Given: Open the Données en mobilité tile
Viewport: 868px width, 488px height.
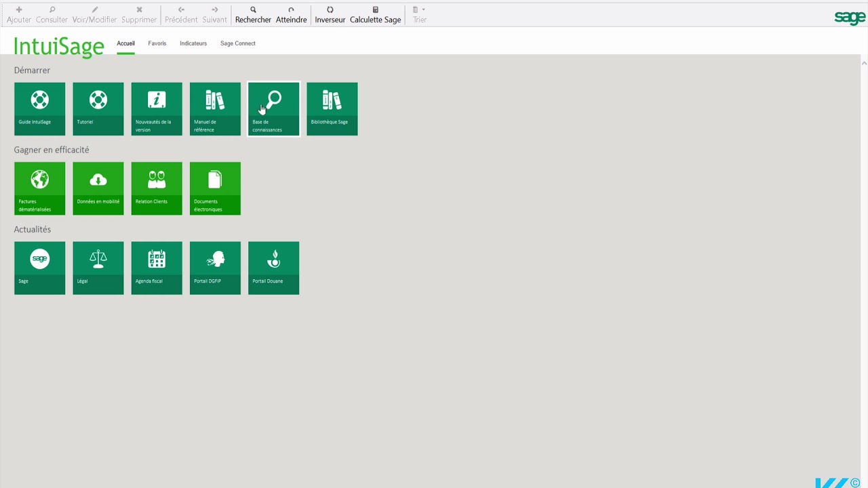Looking at the screenshot, I should point(98,188).
